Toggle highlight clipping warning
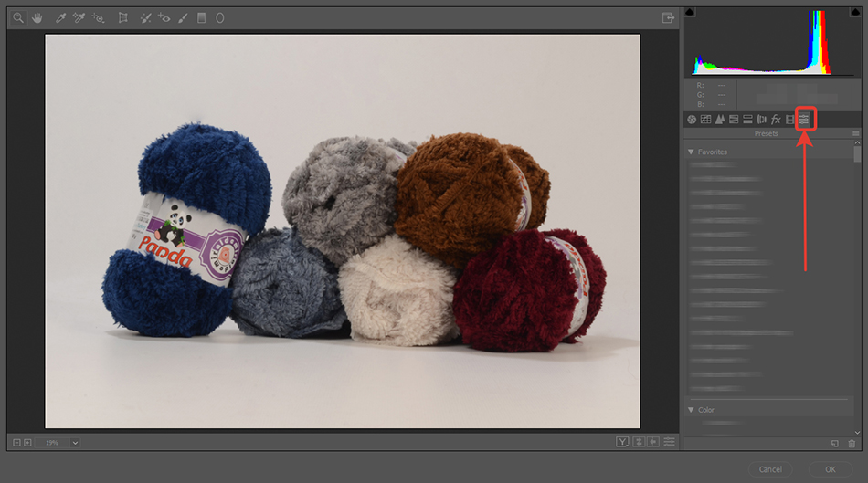Image resolution: width=868 pixels, height=483 pixels. [x=854, y=12]
